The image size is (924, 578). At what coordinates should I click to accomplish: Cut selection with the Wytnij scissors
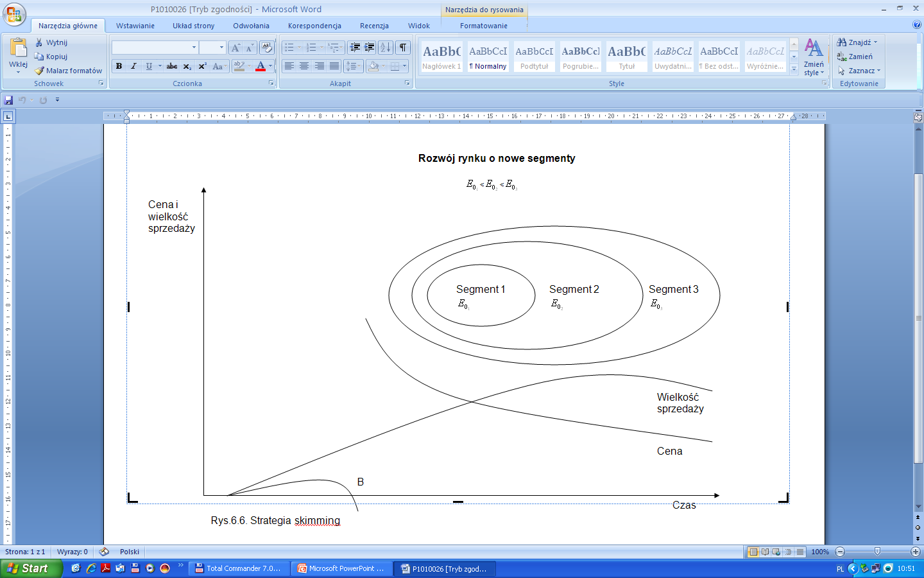pyautogui.click(x=51, y=42)
